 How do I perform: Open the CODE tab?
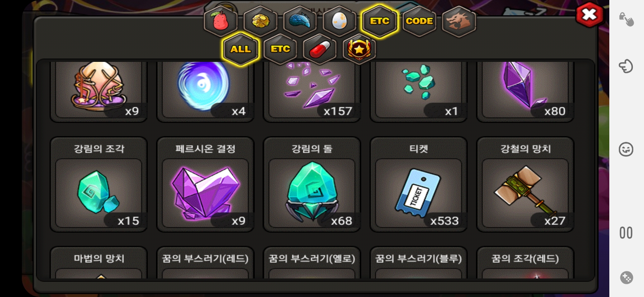[419, 21]
